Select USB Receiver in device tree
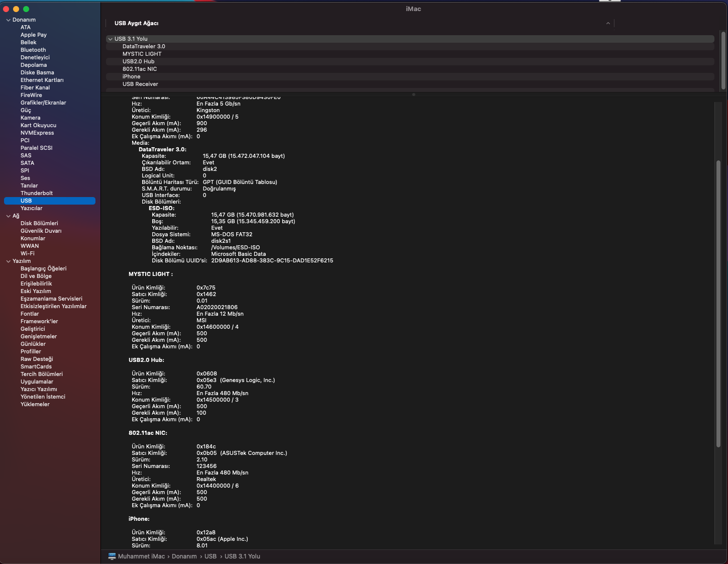The height and width of the screenshot is (564, 728). (140, 84)
